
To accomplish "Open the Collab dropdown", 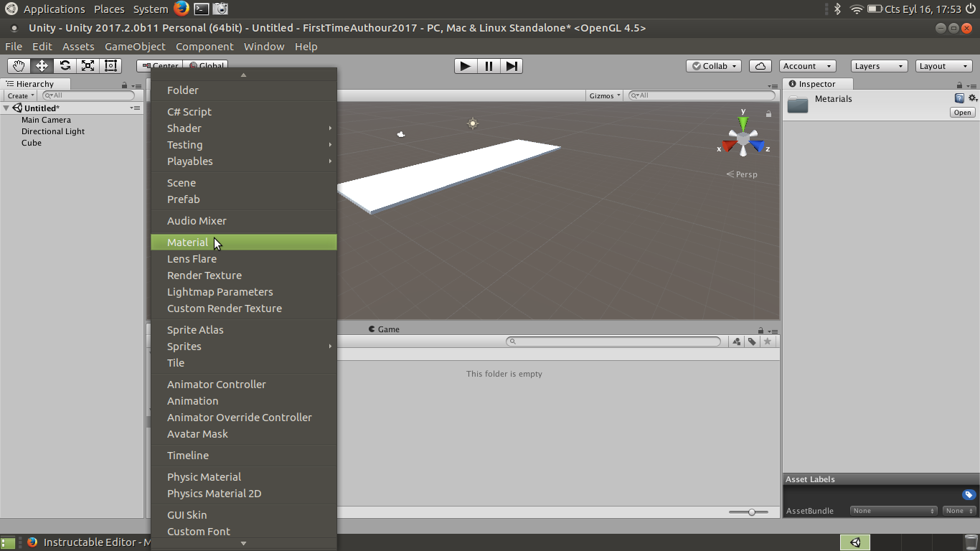I will [714, 66].
